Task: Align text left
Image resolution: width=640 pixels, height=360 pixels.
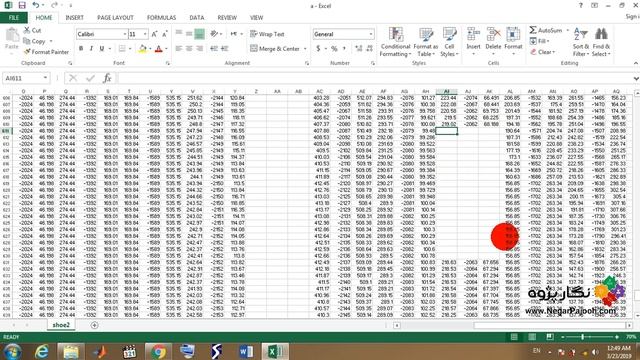Action: click(179, 49)
